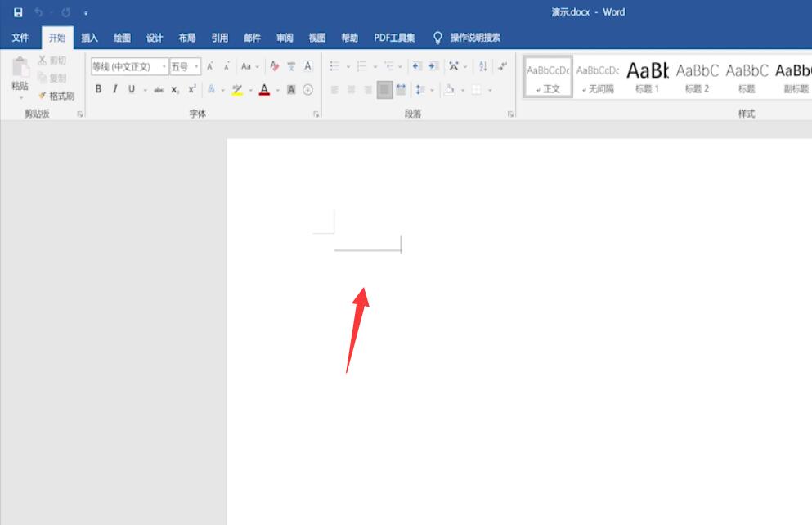Click the Sort icon in paragraph group

pos(482,66)
